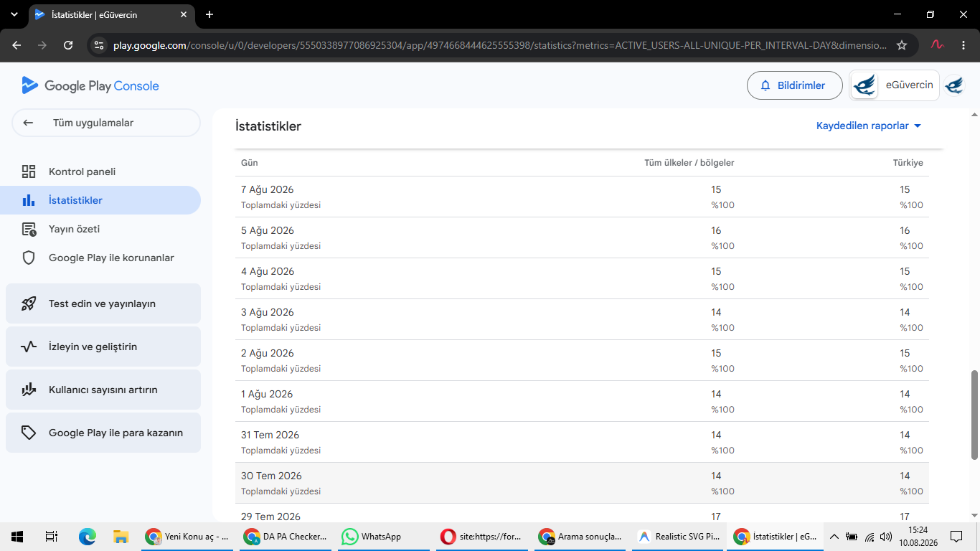
Task: Open a new browser tab
Action: 209,14
